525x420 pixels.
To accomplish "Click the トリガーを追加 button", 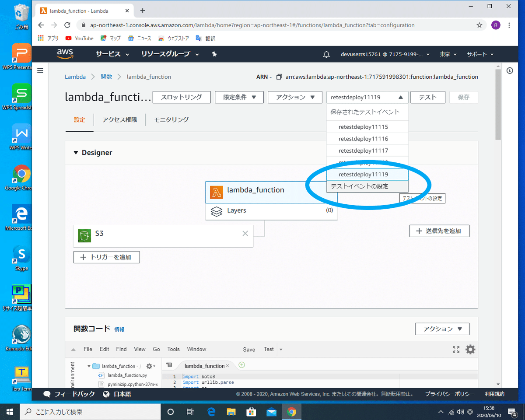I will 106,257.
